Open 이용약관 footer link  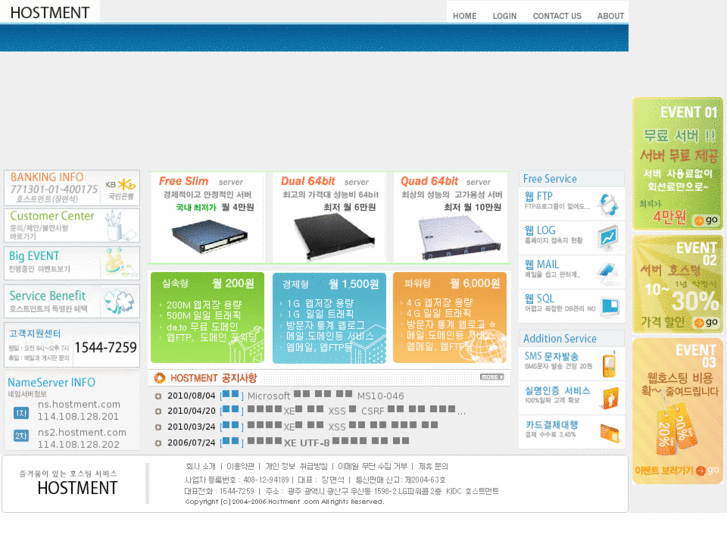tap(240, 466)
